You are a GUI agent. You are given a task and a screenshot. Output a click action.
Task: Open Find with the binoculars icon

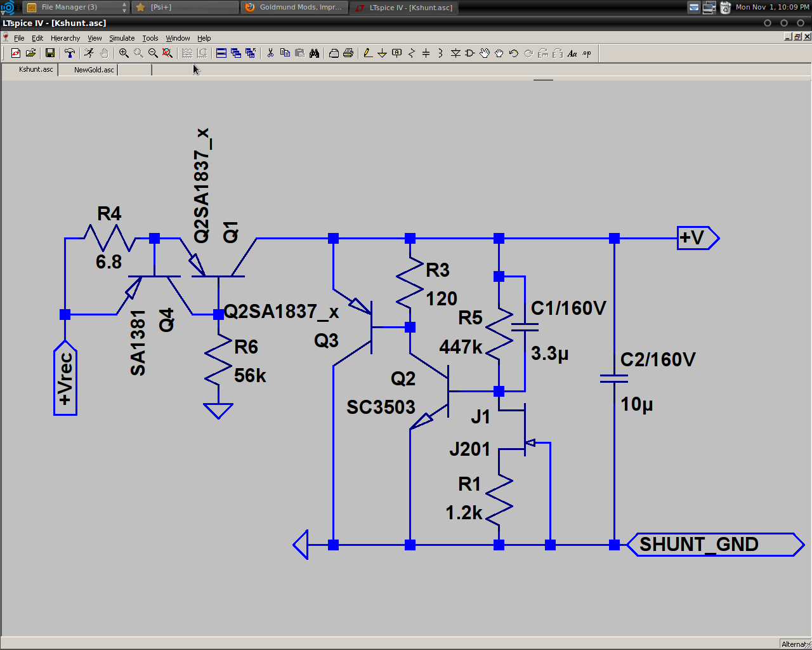pyautogui.click(x=314, y=53)
